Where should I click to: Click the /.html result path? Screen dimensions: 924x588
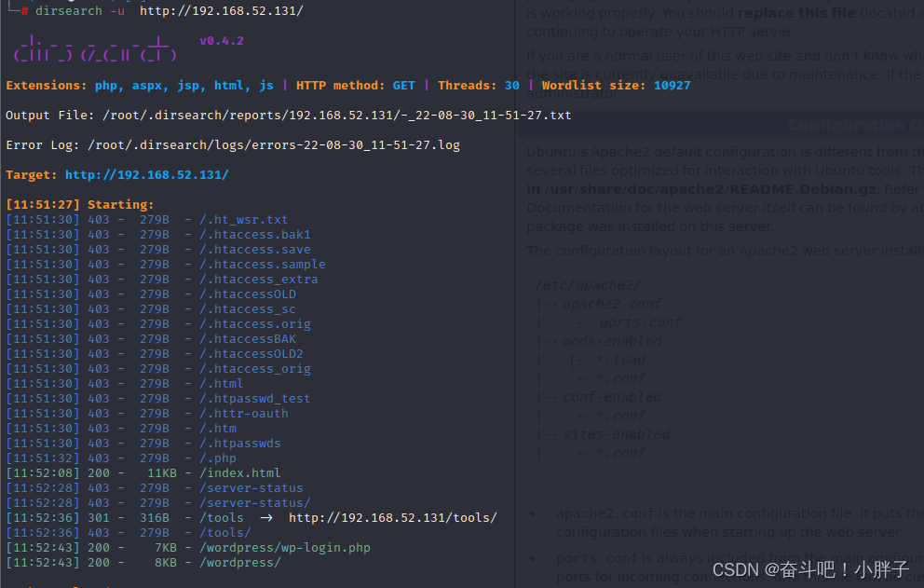[x=221, y=383]
